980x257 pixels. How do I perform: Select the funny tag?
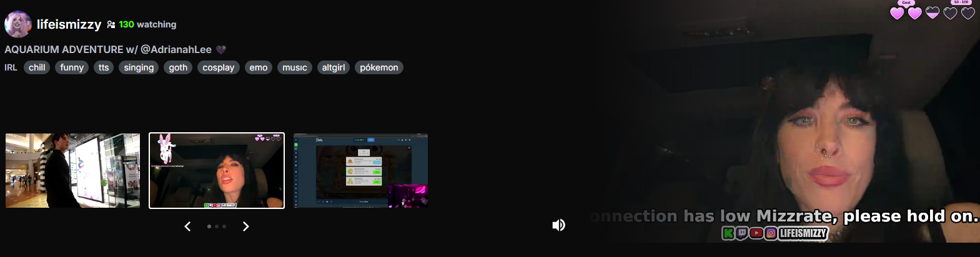click(72, 67)
